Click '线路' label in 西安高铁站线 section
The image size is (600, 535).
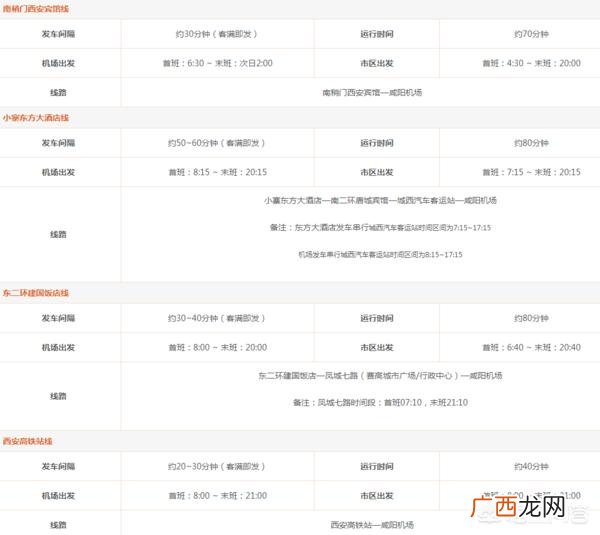click(x=58, y=525)
